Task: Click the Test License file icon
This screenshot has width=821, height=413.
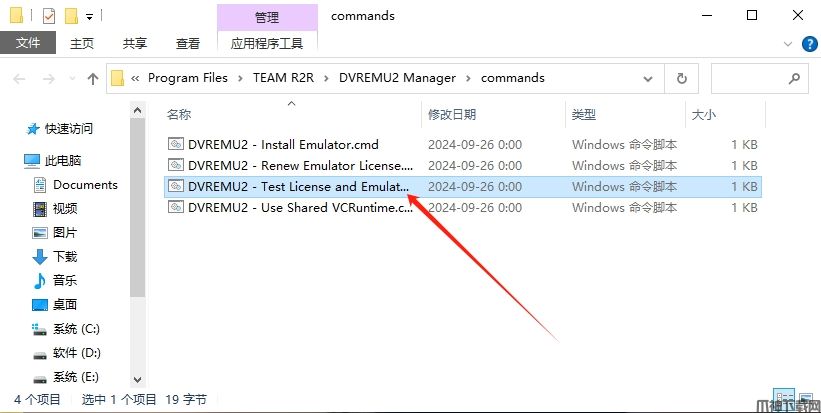Action: tap(176, 186)
